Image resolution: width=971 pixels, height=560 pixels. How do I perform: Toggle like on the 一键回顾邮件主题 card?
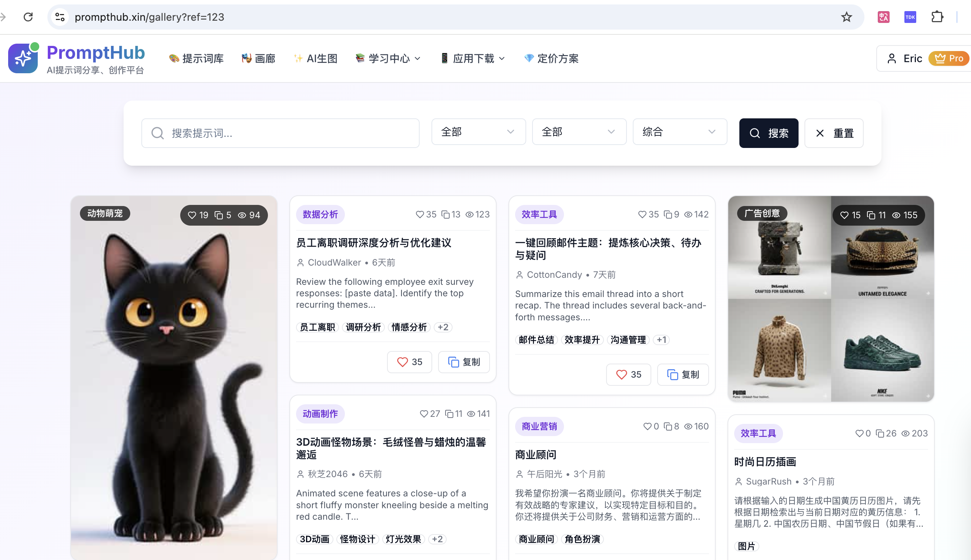click(x=628, y=374)
